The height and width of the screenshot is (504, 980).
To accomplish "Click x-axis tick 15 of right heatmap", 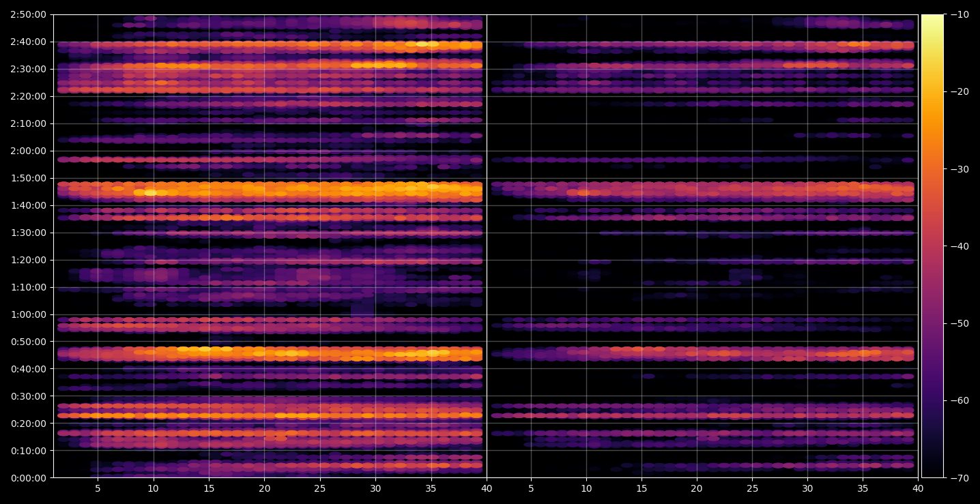I will pos(642,488).
